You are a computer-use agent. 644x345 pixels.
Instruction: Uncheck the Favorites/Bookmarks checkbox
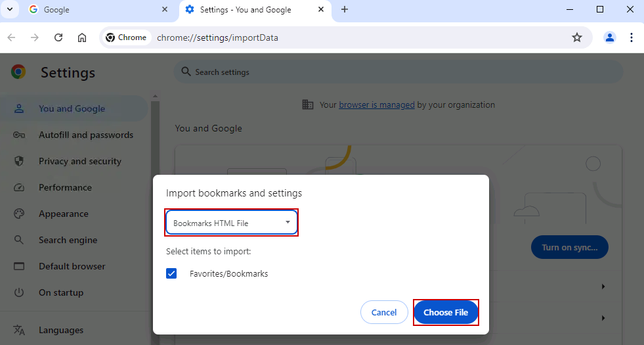tap(171, 273)
